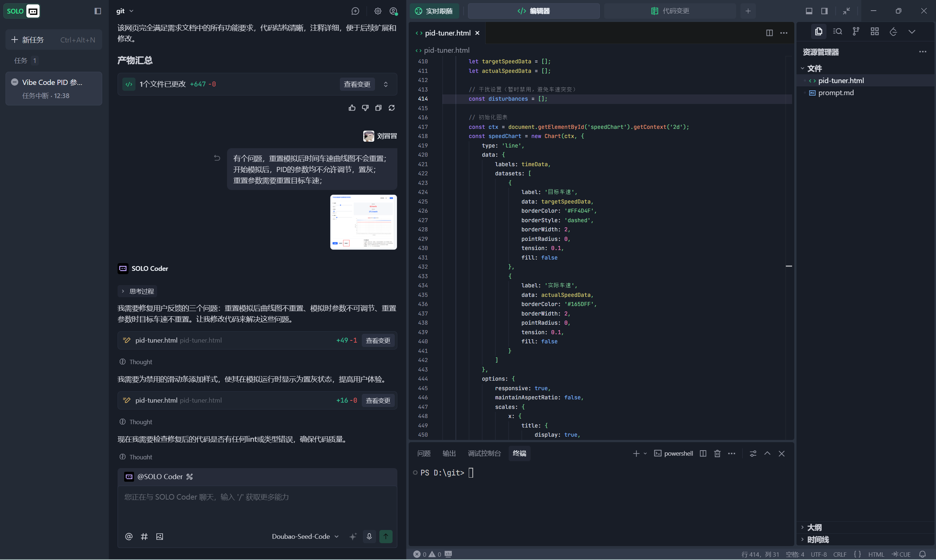The image size is (936, 560).
Task: Click 查看变更 button for +49 -1 edit
Action: pyautogui.click(x=378, y=340)
